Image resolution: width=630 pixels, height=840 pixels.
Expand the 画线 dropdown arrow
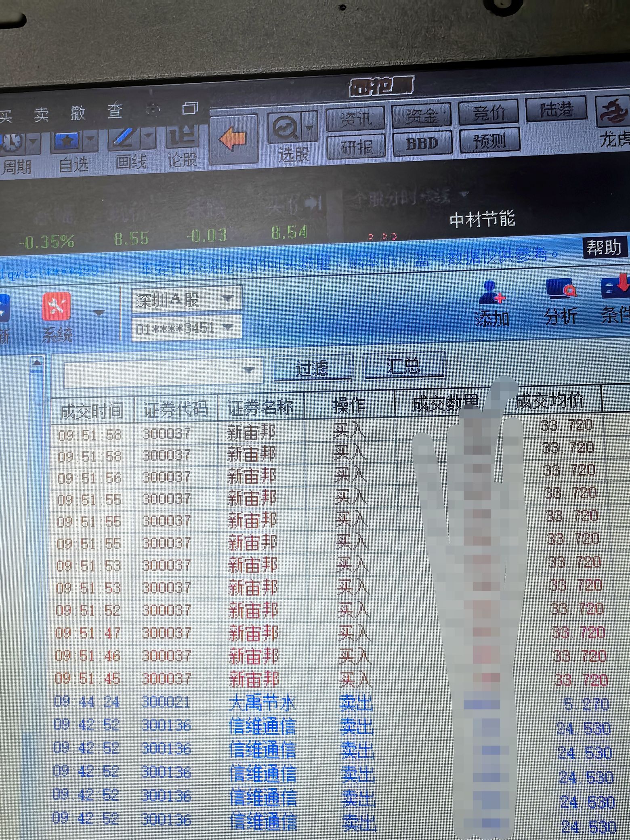pos(148,137)
